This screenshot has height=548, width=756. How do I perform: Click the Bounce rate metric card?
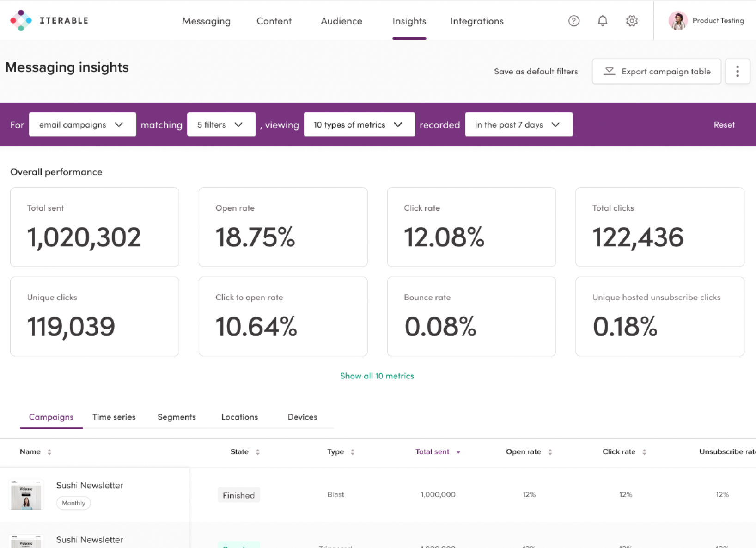tap(471, 317)
